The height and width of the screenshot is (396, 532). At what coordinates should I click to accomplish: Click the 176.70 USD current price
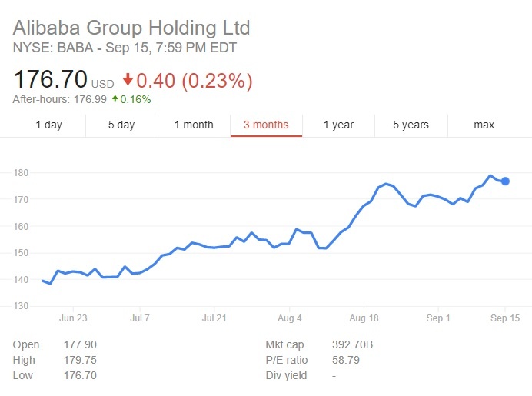63,79
